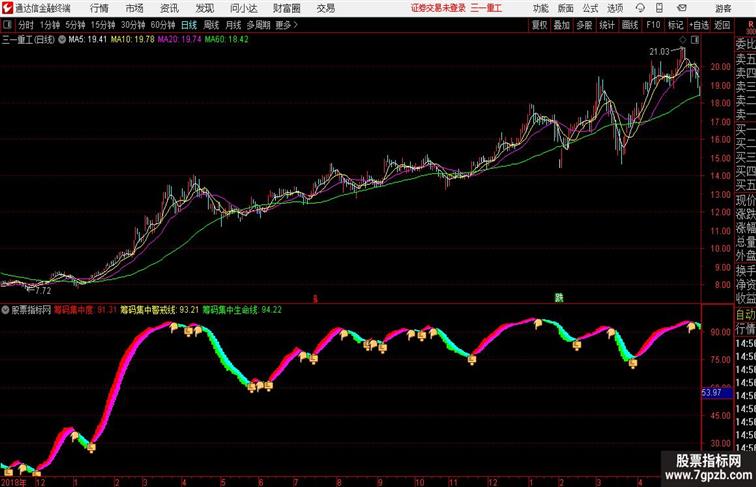Add stock with the +自选 button

[x=699, y=25]
